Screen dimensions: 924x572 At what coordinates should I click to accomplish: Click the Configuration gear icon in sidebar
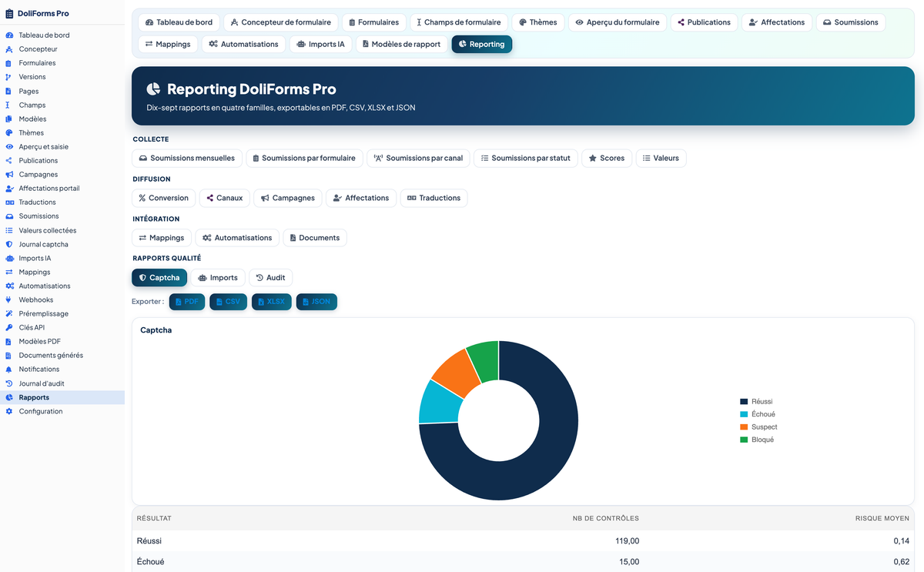point(9,411)
